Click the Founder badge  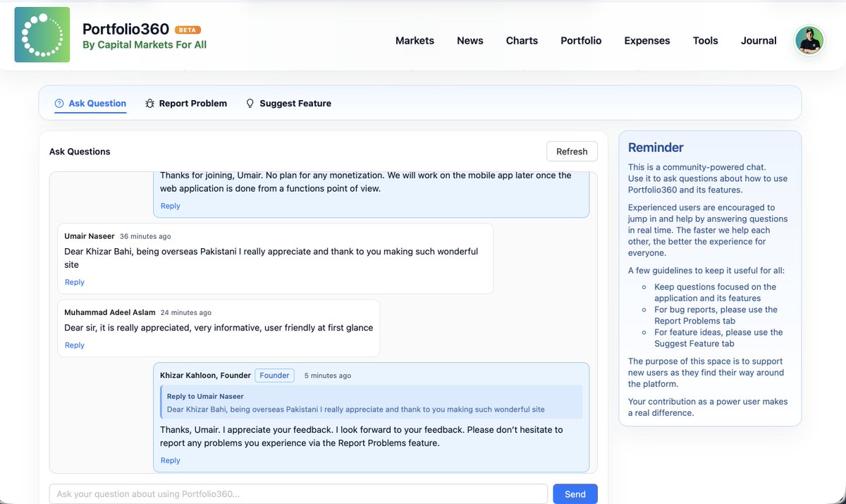coord(274,376)
